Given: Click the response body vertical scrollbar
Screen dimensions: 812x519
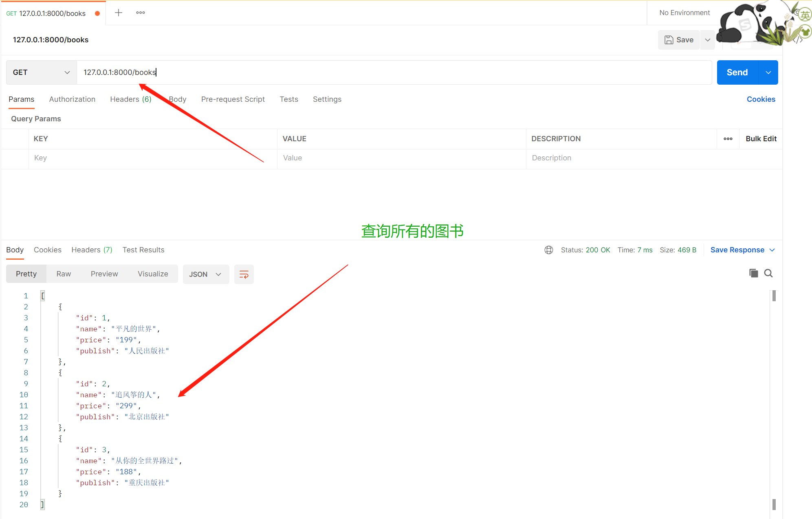Looking at the screenshot, I should (x=774, y=399).
